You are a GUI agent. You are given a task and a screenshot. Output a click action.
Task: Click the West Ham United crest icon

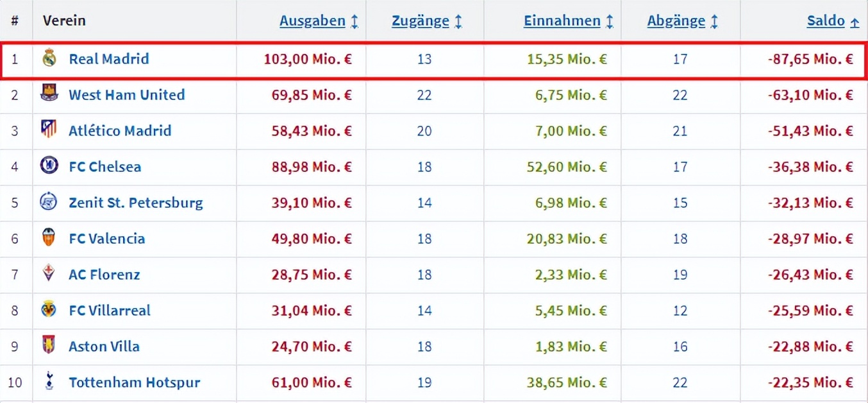49,94
